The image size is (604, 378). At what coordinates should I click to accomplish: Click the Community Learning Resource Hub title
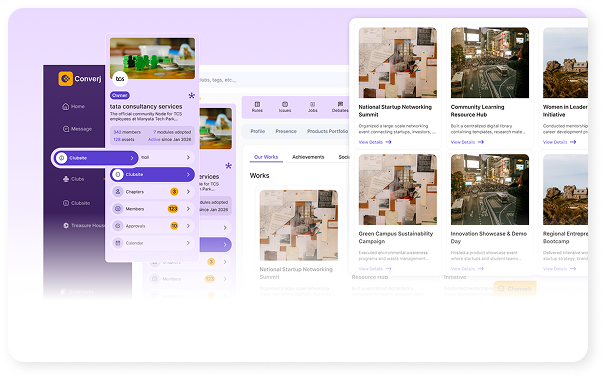coord(478,111)
